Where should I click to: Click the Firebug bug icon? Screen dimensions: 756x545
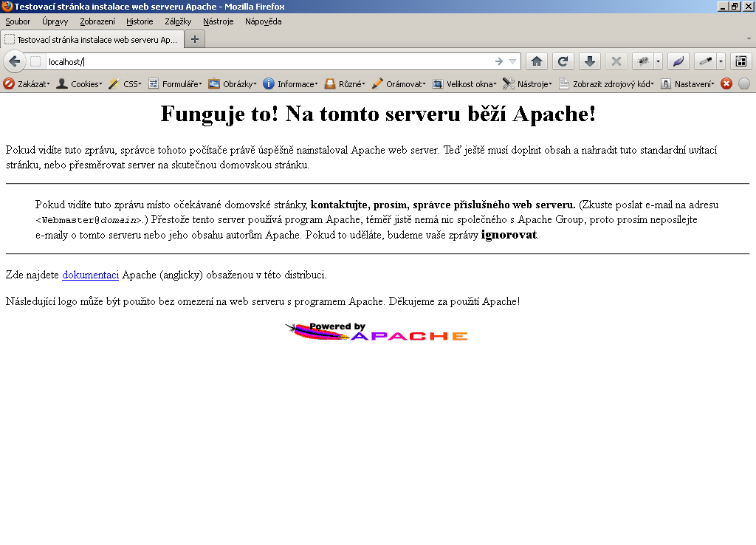pos(642,61)
